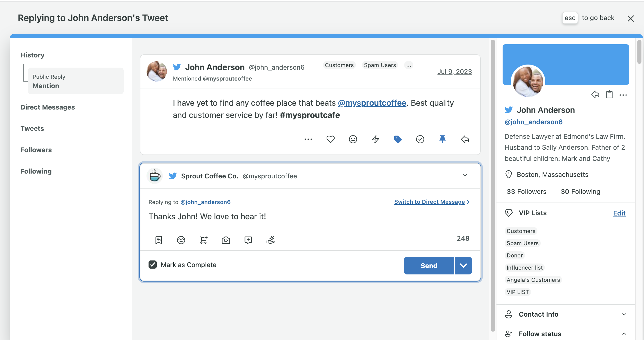Click Donor in VIP Lists

515,255
